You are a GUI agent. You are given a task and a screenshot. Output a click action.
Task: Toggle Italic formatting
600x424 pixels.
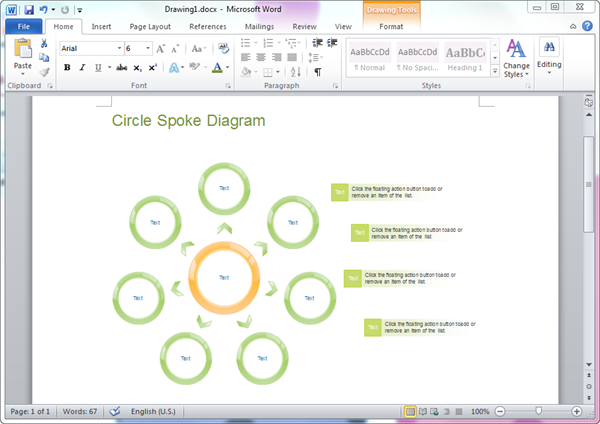[81, 68]
